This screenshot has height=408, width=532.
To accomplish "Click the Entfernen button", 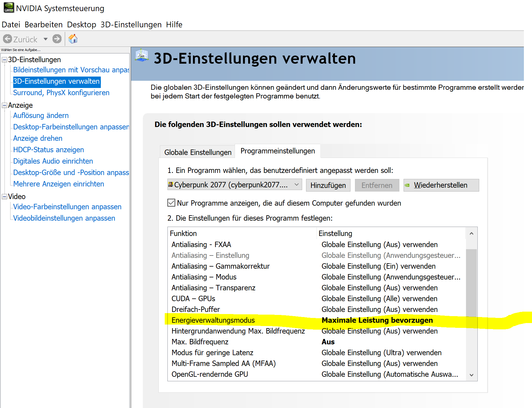I will click(x=377, y=185).
